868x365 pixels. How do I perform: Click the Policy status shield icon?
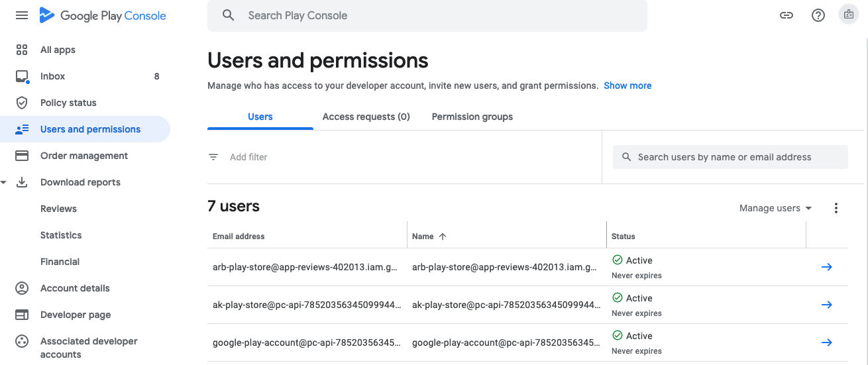pos(22,103)
